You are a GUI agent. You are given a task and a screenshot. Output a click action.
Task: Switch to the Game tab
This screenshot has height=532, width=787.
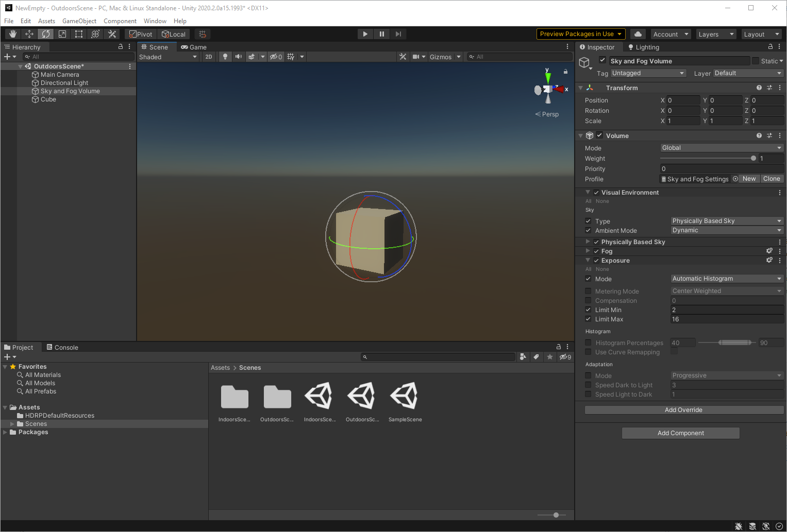(x=194, y=47)
